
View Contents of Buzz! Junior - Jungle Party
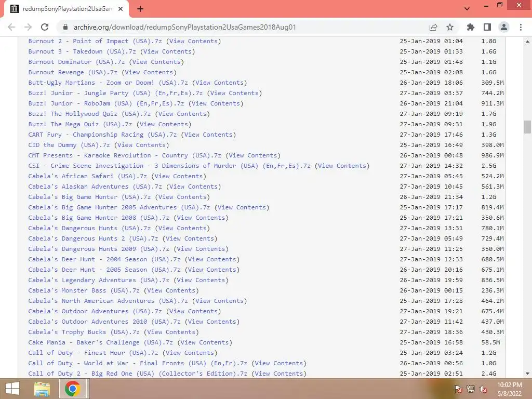[234, 93]
